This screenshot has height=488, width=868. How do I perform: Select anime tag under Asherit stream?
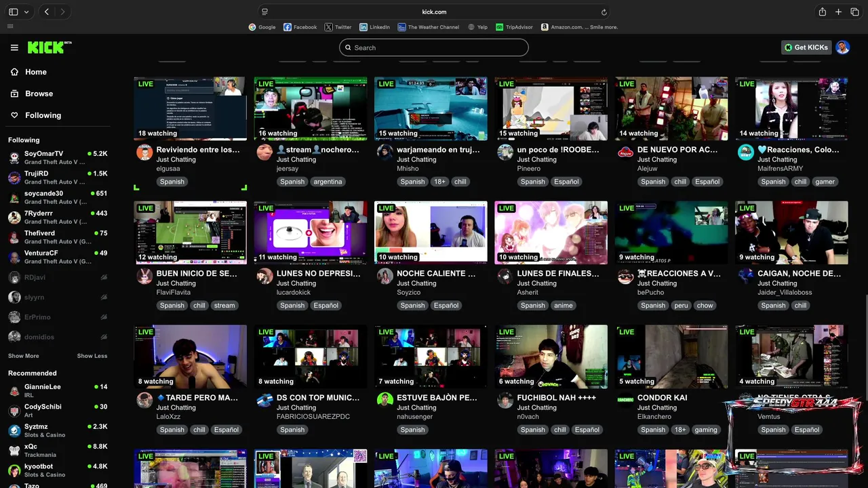point(564,306)
